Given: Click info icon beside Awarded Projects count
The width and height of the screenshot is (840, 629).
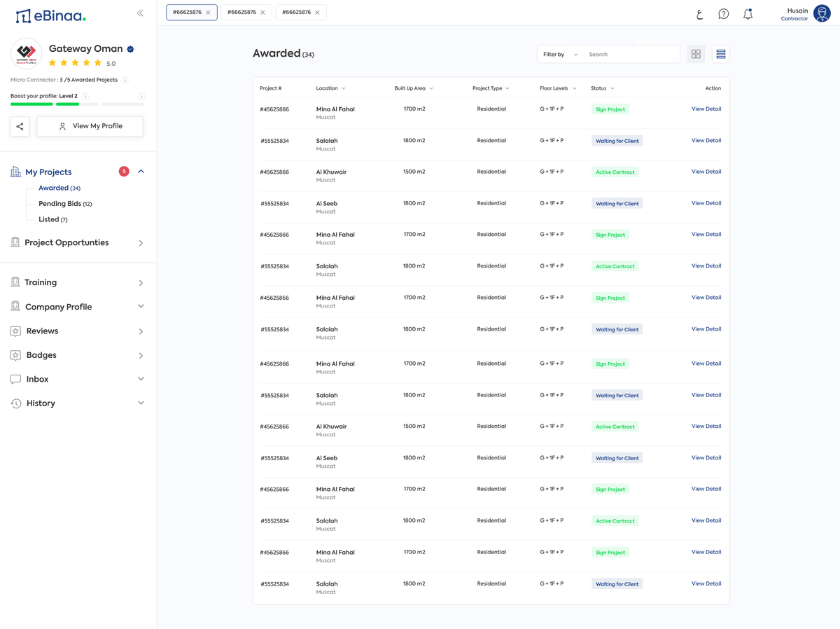Looking at the screenshot, I should (x=125, y=80).
